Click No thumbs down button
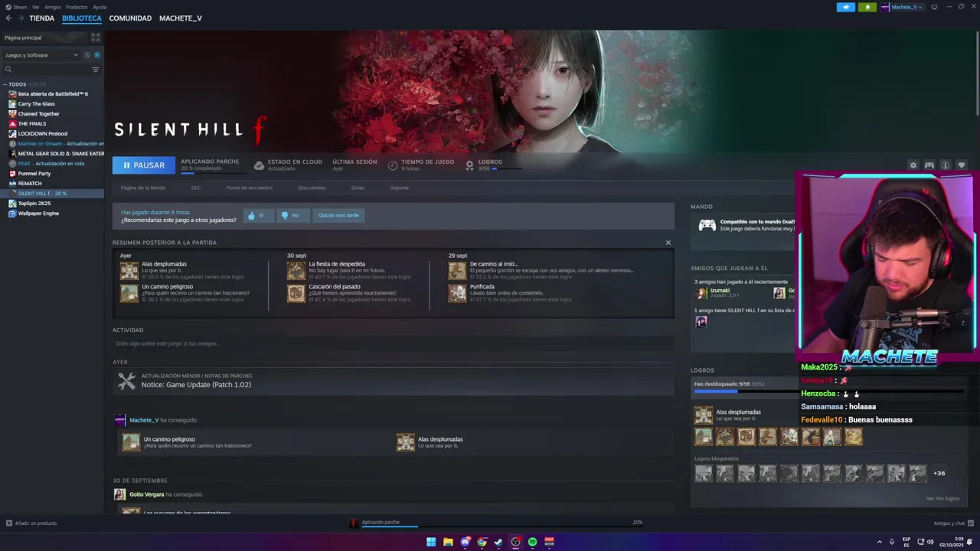The height and width of the screenshot is (551, 980). [x=292, y=216]
